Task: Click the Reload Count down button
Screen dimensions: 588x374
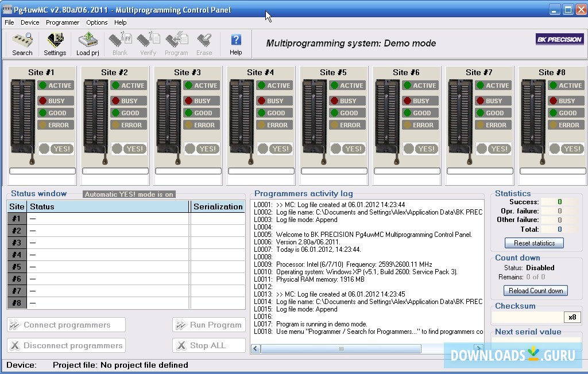Action: point(535,291)
